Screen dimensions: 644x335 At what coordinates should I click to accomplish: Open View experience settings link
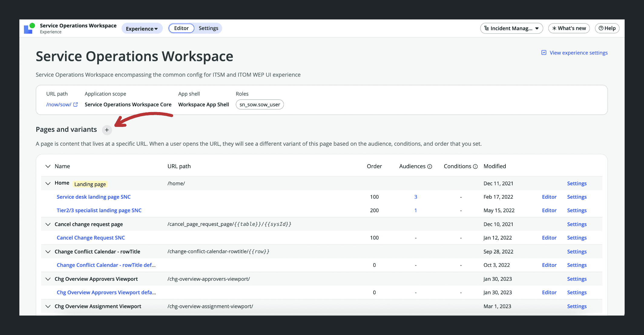point(578,53)
